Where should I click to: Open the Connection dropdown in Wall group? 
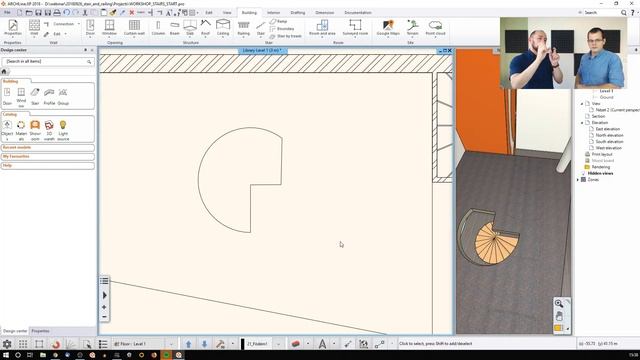pyautogui.click(x=79, y=24)
